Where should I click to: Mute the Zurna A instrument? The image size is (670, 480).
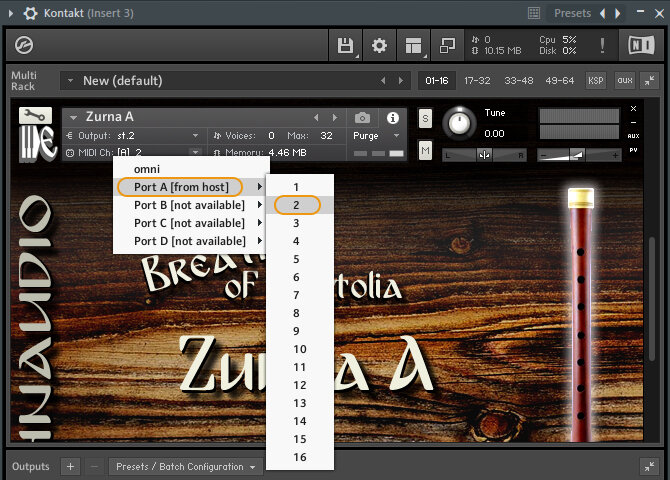tap(425, 150)
